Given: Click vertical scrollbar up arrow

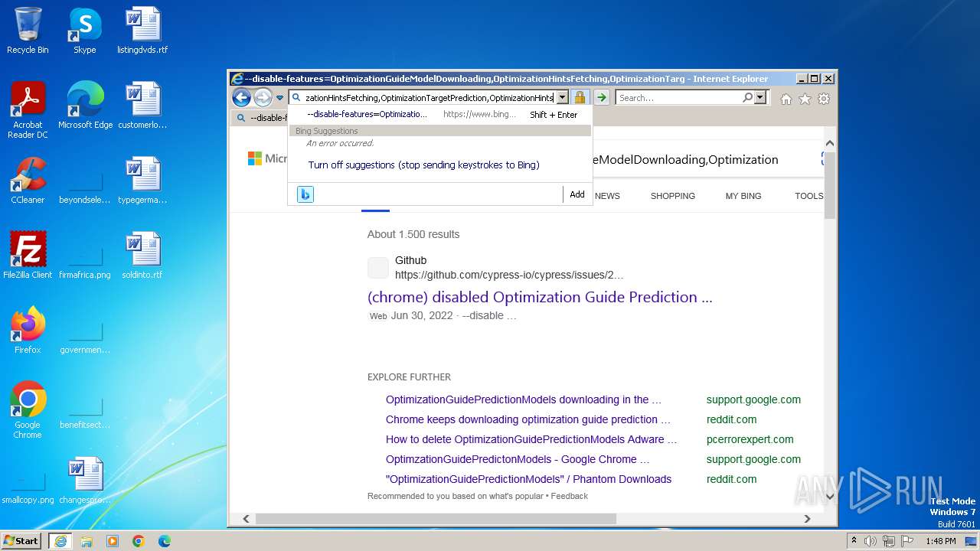Looking at the screenshot, I should 829,143.
